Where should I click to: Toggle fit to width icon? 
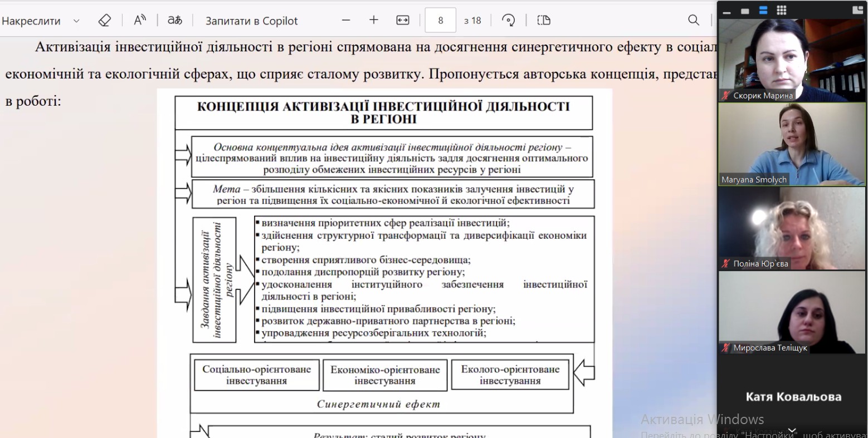tap(403, 21)
